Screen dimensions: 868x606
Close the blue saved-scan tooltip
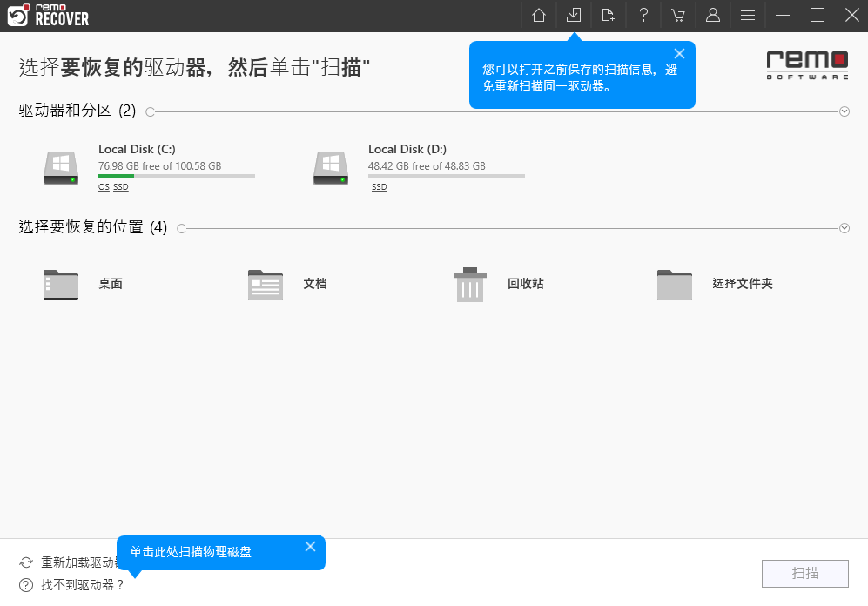pos(679,54)
